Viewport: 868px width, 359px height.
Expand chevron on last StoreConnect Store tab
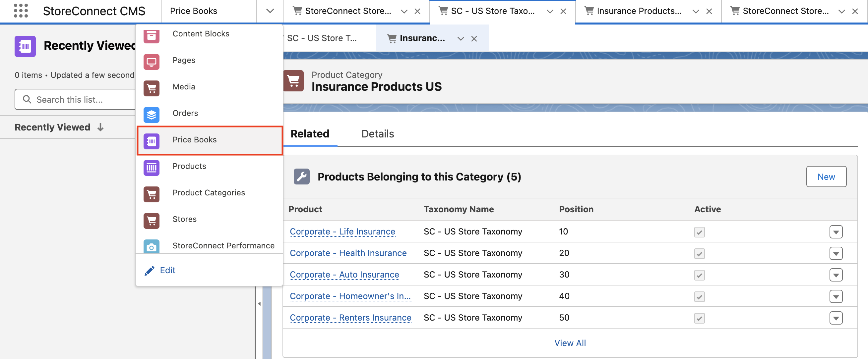point(842,12)
